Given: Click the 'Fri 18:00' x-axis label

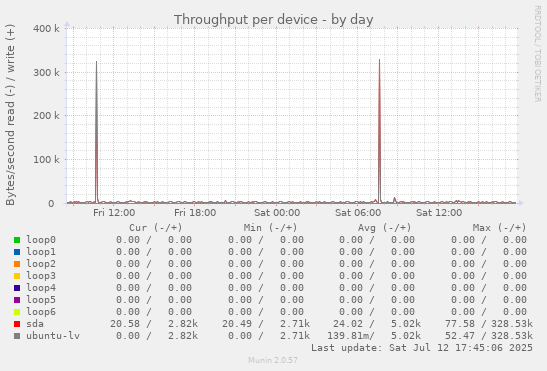Looking at the screenshot, I should (195, 213).
